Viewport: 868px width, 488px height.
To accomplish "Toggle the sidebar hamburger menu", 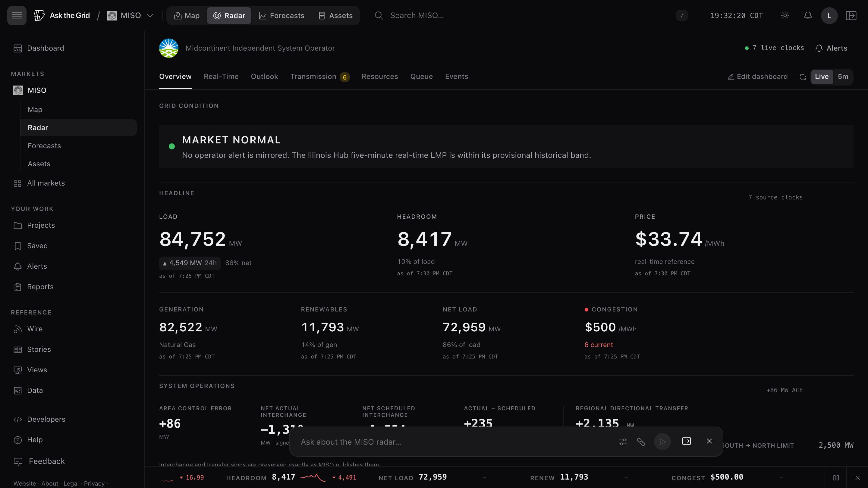I will click(x=17, y=15).
